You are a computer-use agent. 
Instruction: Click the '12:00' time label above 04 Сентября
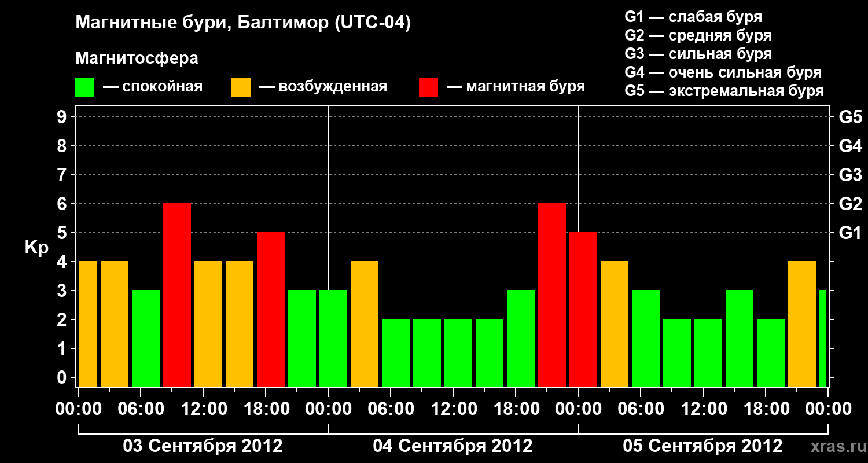pos(453,409)
